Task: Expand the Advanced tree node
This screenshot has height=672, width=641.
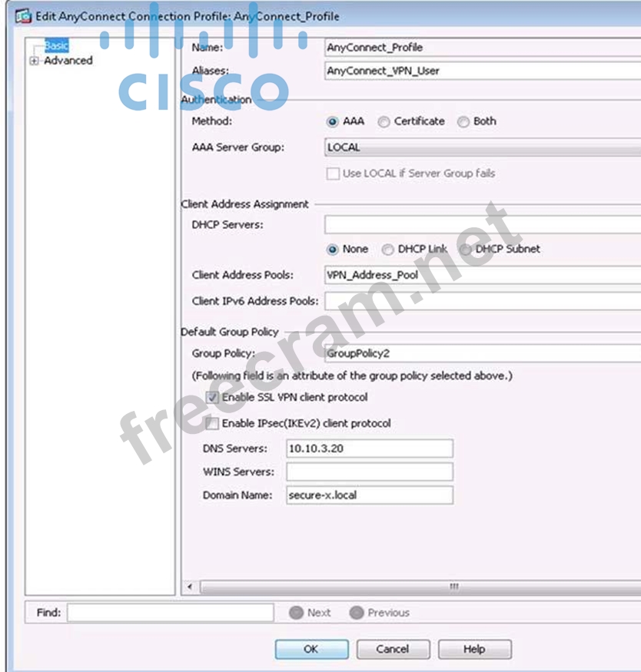Action: (34, 61)
